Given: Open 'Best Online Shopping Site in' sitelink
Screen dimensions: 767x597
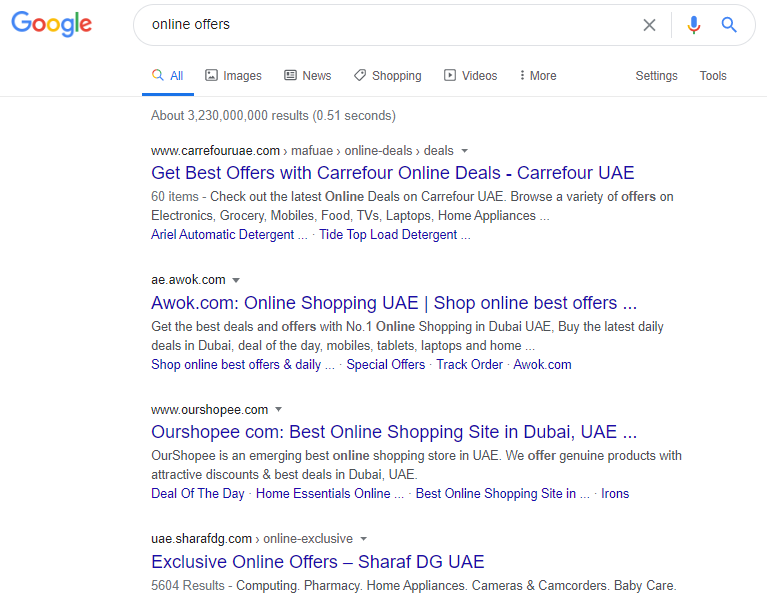Looking at the screenshot, I should point(502,493).
